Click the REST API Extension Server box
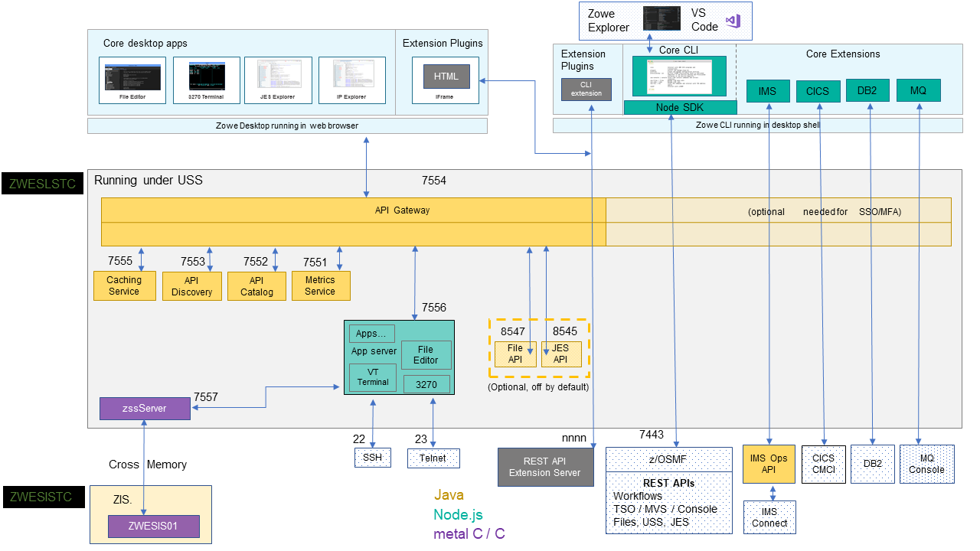 pos(545,467)
